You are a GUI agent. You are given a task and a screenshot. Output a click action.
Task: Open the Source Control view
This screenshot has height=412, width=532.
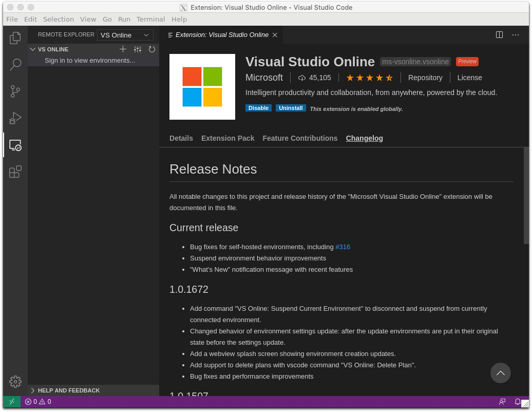click(x=15, y=91)
